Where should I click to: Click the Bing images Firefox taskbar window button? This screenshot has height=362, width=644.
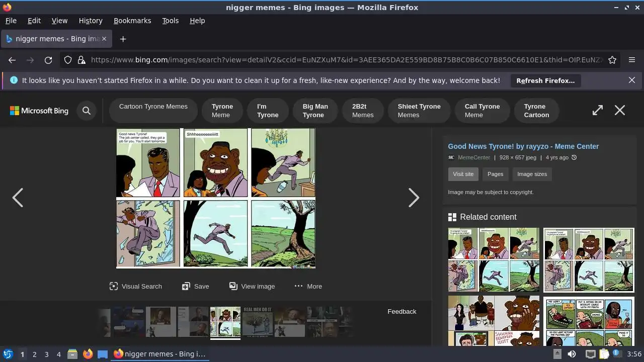pyautogui.click(x=160, y=354)
